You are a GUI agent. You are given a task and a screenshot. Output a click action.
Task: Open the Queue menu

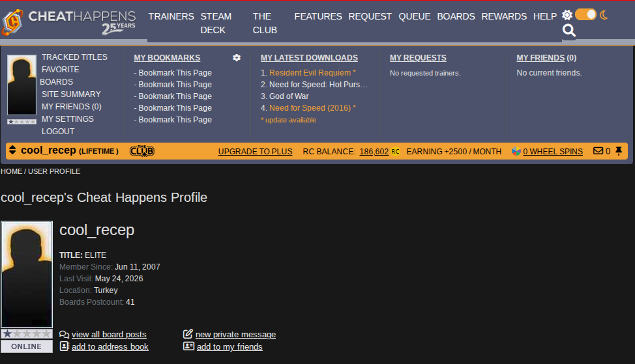pyautogui.click(x=414, y=16)
